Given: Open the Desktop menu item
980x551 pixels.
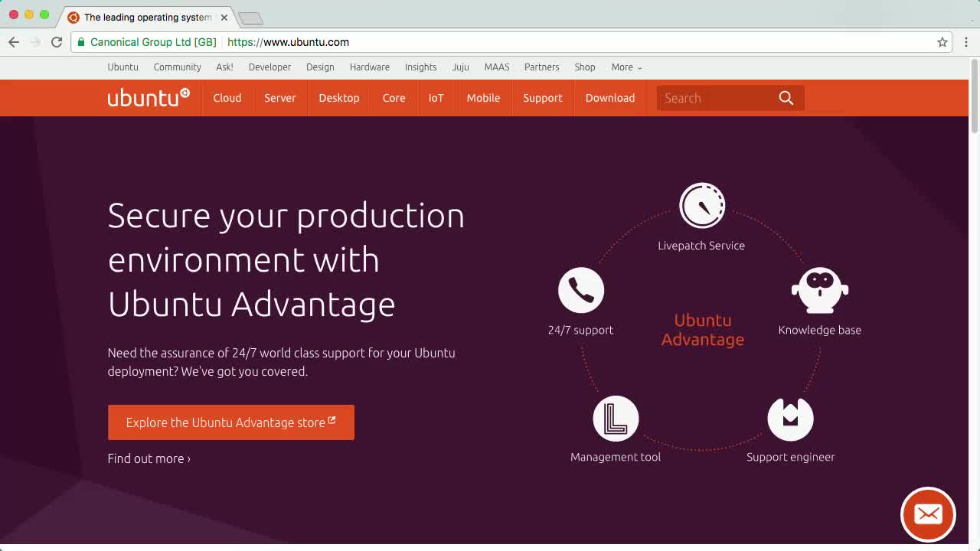Looking at the screenshot, I should (x=339, y=98).
